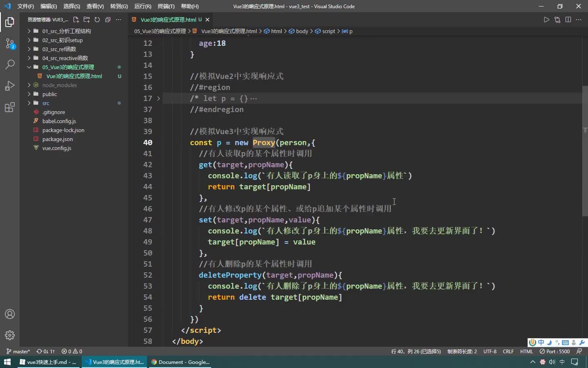Run the file with the play icon
This screenshot has height=368, width=588.
tap(546, 20)
